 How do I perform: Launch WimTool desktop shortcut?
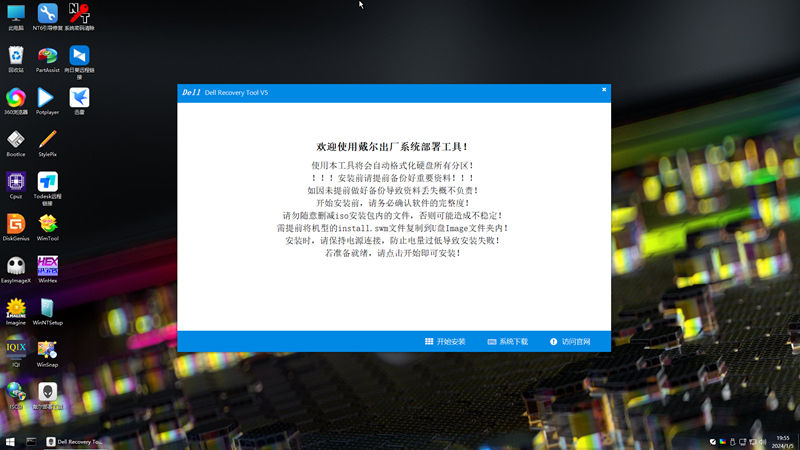(x=47, y=227)
